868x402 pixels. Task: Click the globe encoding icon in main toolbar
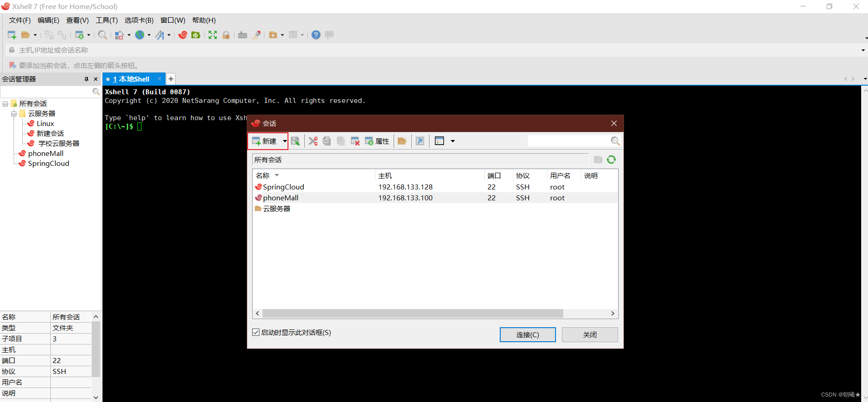(x=140, y=35)
